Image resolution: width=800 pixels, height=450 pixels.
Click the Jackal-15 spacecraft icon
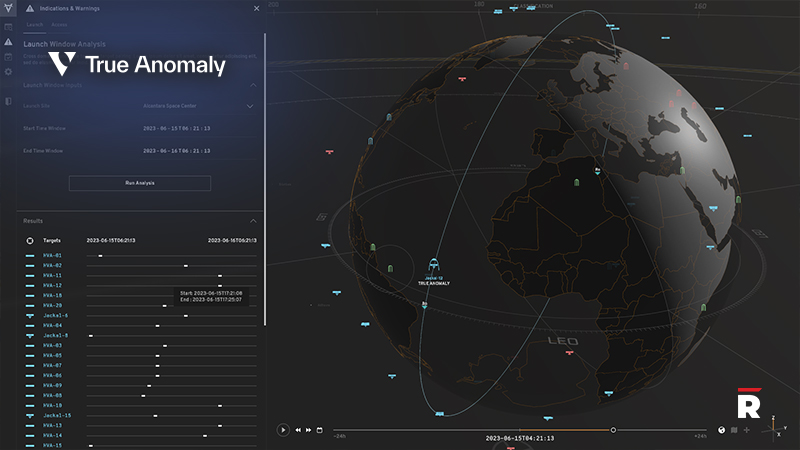click(x=30, y=416)
